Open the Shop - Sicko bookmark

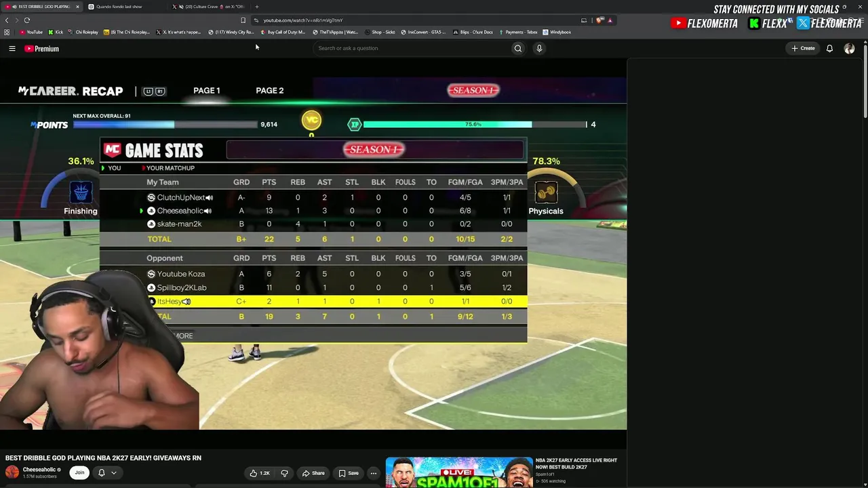(380, 32)
